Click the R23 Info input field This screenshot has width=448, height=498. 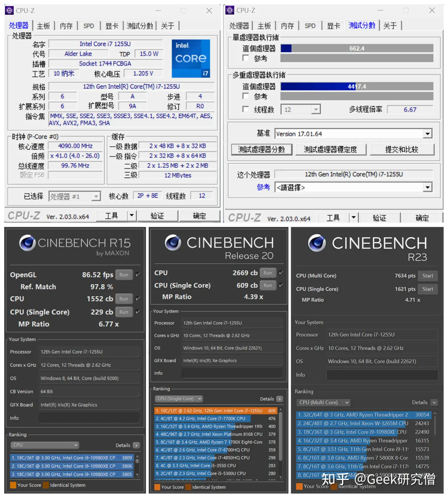point(382,375)
